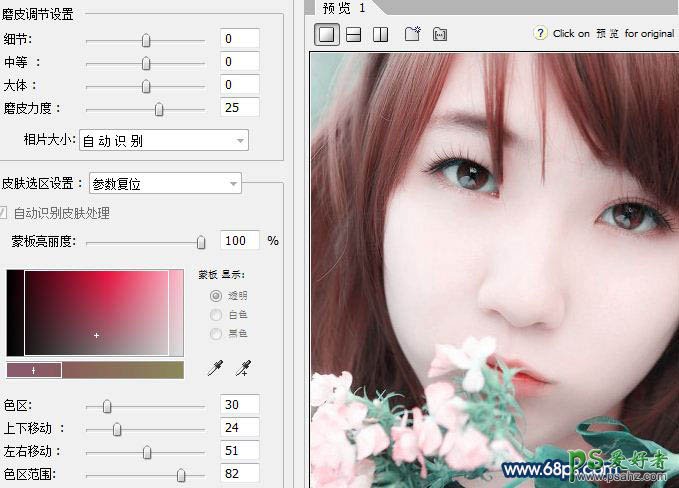Viewport: 679px width, 488px height.
Task: Click the 磨皮力度 slider handle
Action: 158,109
